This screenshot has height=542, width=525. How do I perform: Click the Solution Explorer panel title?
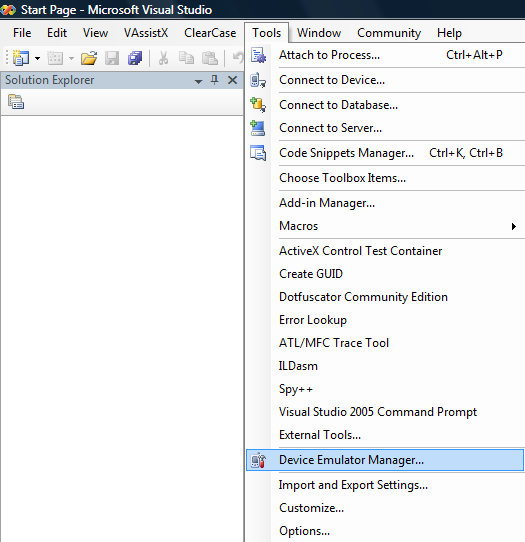pyautogui.click(x=49, y=80)
